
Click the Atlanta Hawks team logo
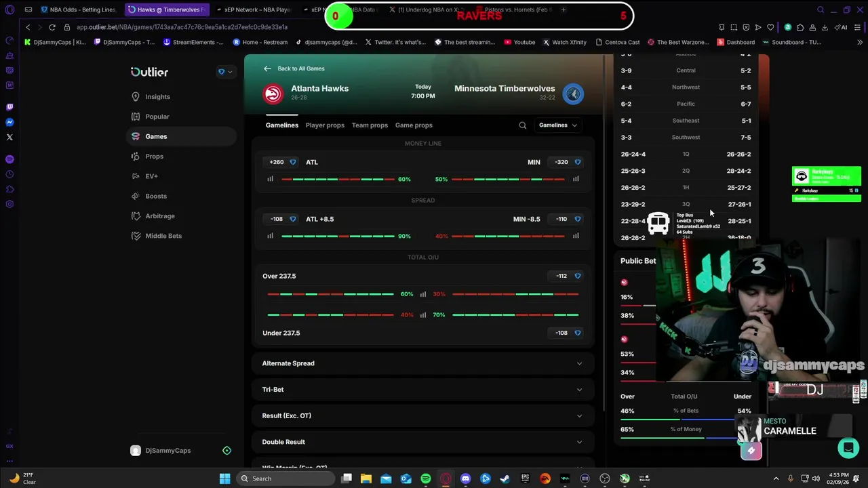[x=273, y=94]
